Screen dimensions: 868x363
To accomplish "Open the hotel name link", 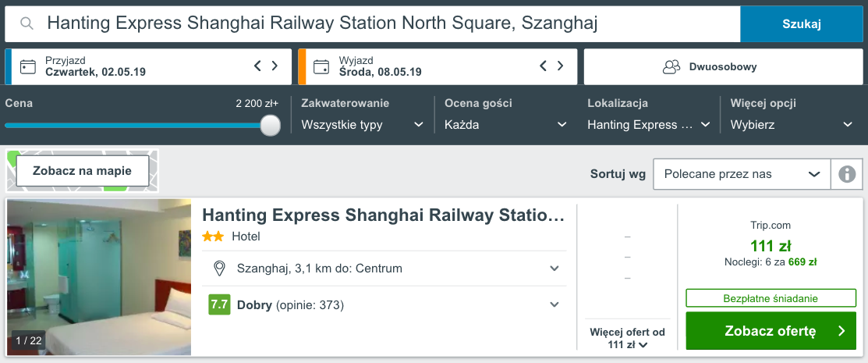I will coord(383,215).
